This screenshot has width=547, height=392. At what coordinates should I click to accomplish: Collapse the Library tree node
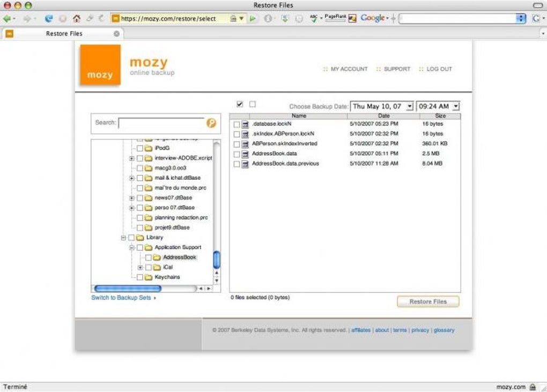pos(123,238)
